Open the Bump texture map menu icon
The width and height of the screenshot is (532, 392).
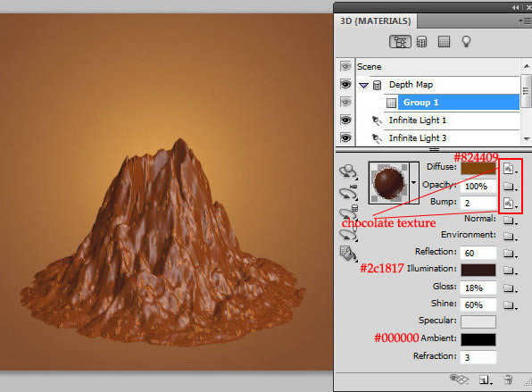click(510, 204)
